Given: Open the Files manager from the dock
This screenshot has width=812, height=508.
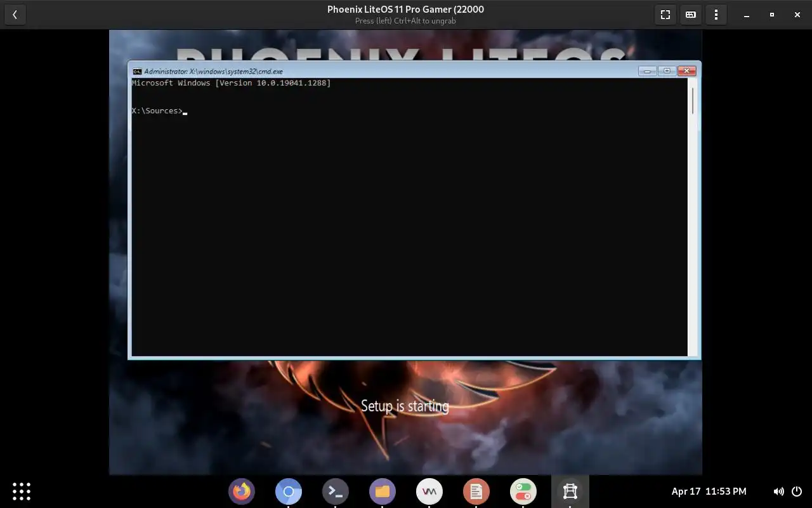Looking at the screenshot, I should pos(383,491).
